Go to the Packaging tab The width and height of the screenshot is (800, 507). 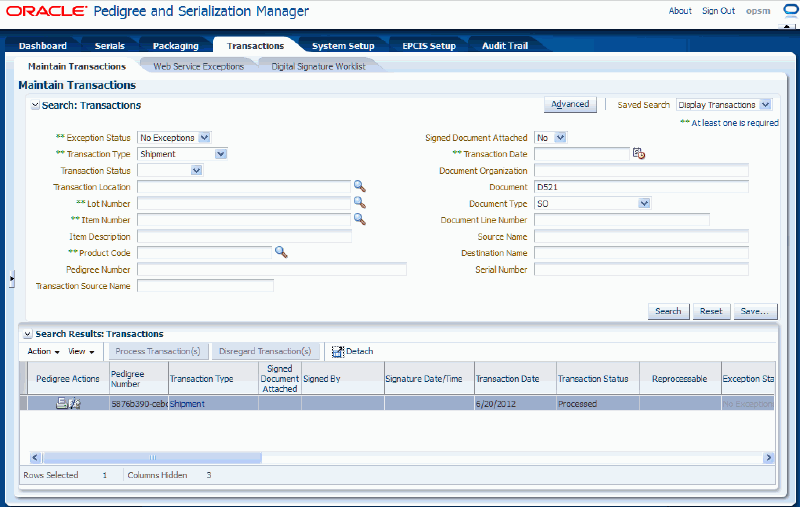176,46
